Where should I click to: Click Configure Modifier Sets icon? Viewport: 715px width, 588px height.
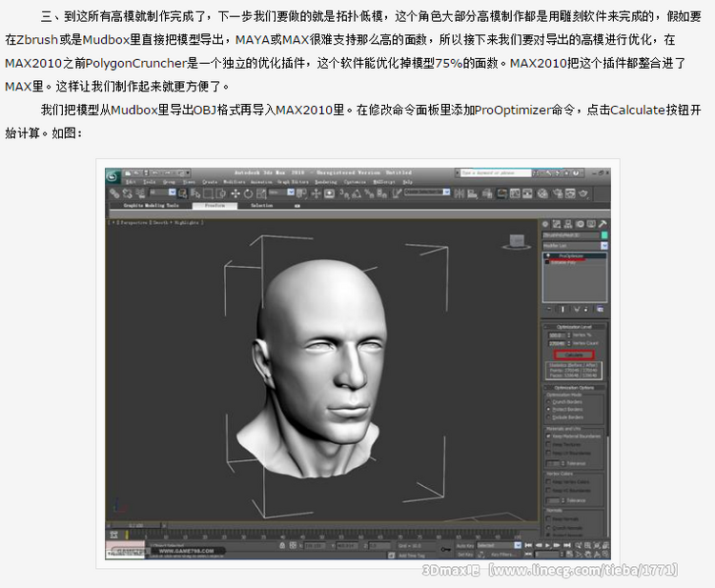pos(601,310)
